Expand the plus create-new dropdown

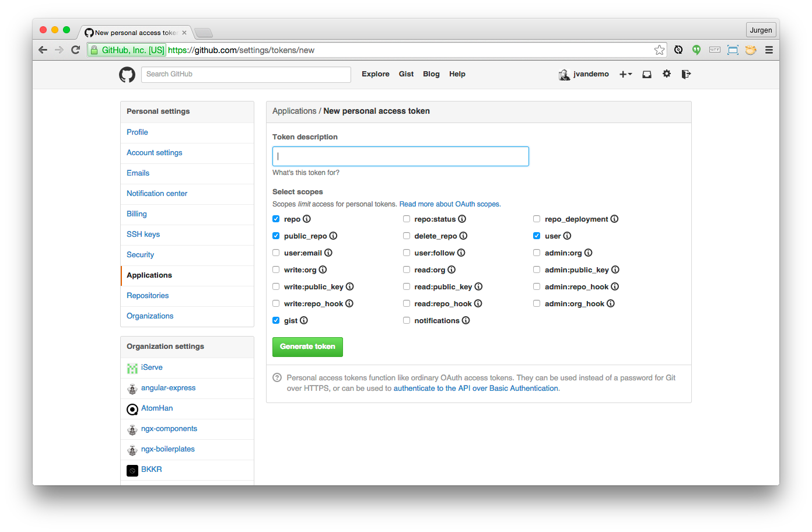tap(625, 74)
